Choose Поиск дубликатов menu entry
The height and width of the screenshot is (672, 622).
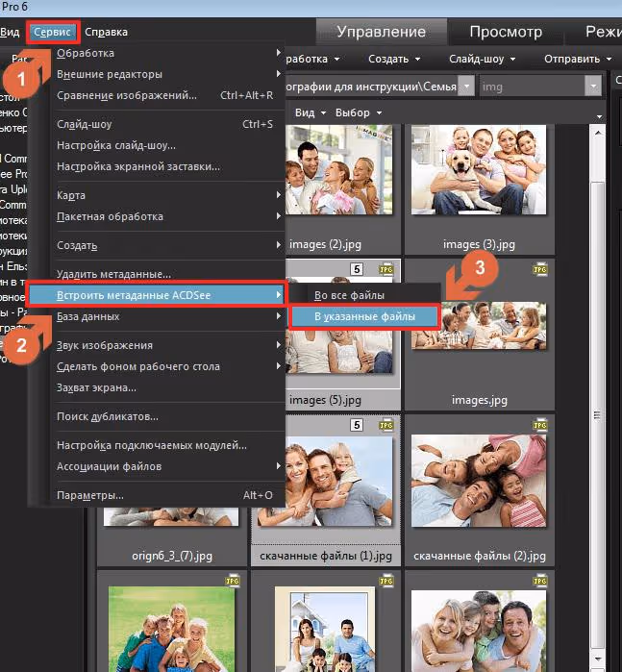click(169, 416)
